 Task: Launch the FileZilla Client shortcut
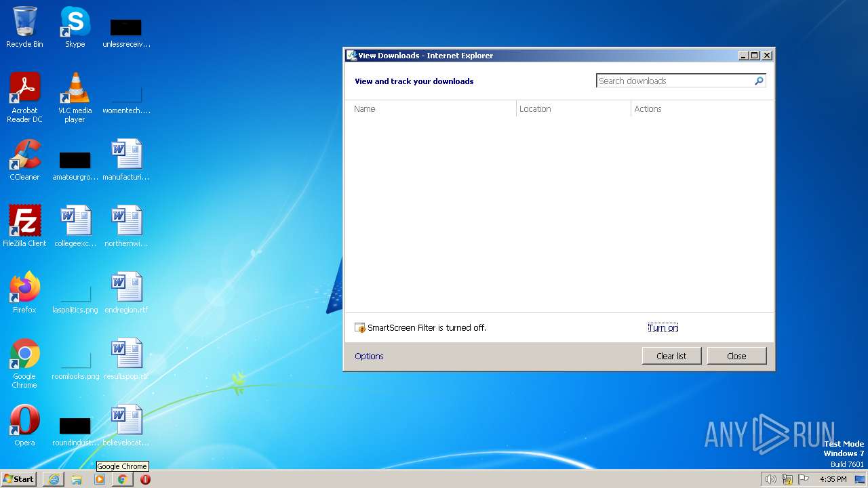(24, 226)
